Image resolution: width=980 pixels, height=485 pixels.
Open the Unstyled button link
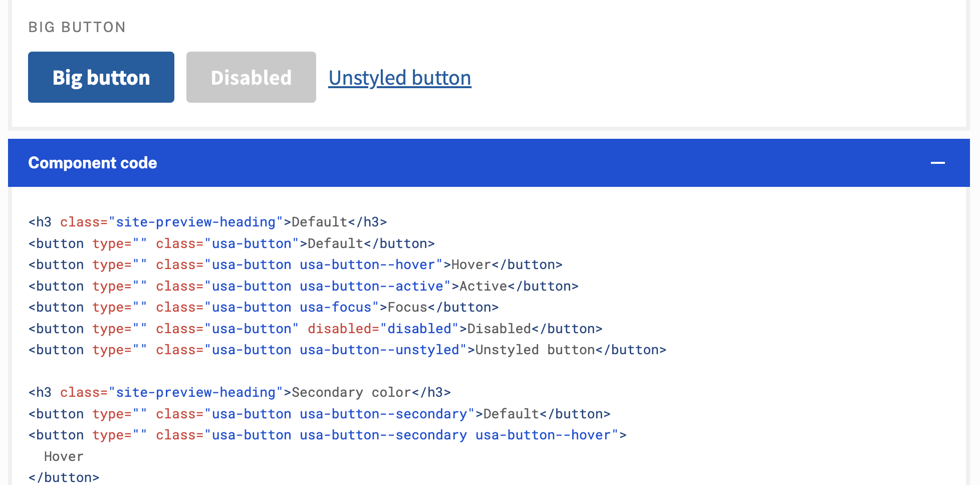(400, 78)
